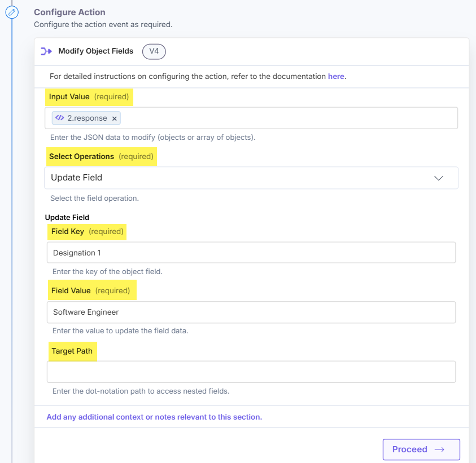Click 'Enter the JSON data to modify' hint
The height and width of the screenshot is (463, 476).
153,137
